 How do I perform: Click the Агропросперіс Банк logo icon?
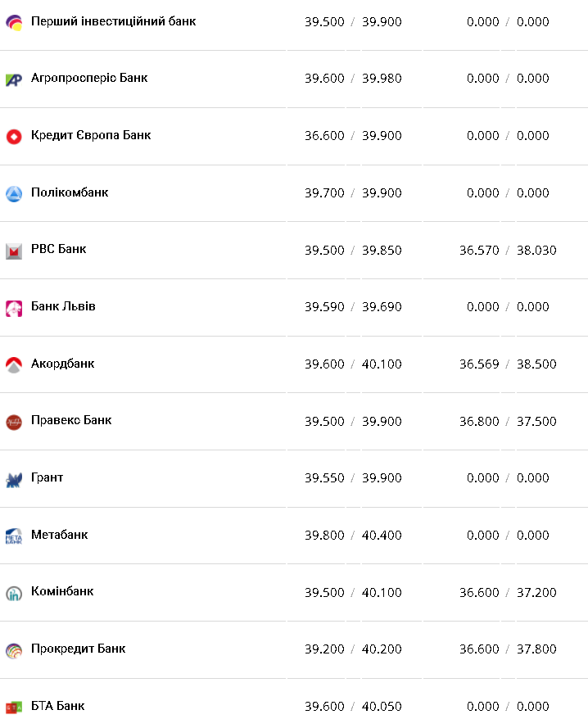click(x=13, y=79)
